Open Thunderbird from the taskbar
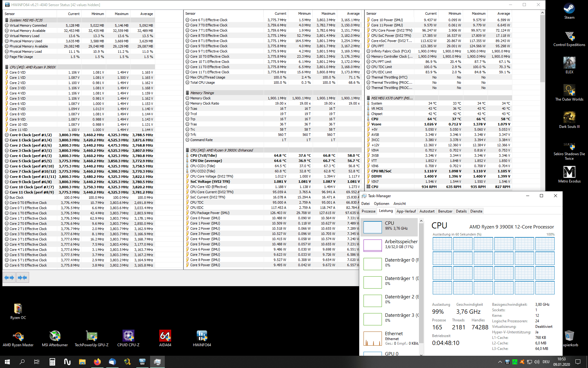The height and width of the screenshot is (368, 588). tap(112, 362)
